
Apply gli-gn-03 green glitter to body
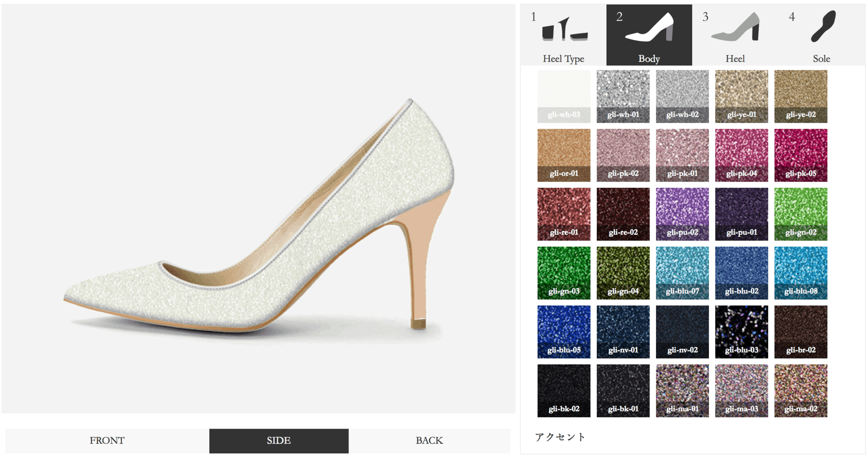564,273
